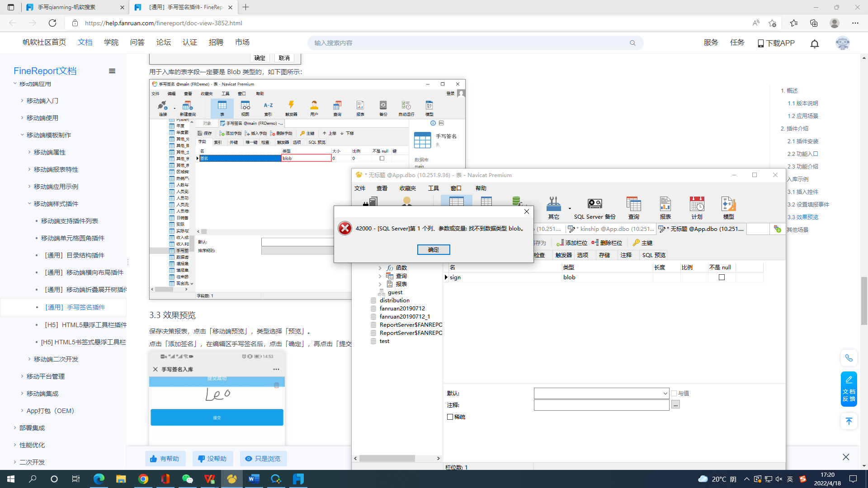This screenshot has width=868, height=488.
Task: Open 移动端支持插件列表 doc link
Action: click(70, 221)
